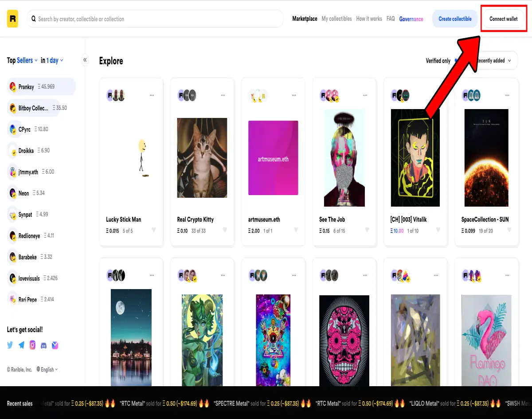Open Rarible's Twitter page icon
Image resolution: width=532 pixels, height=419 pixels.
click(x=10, y=345)
